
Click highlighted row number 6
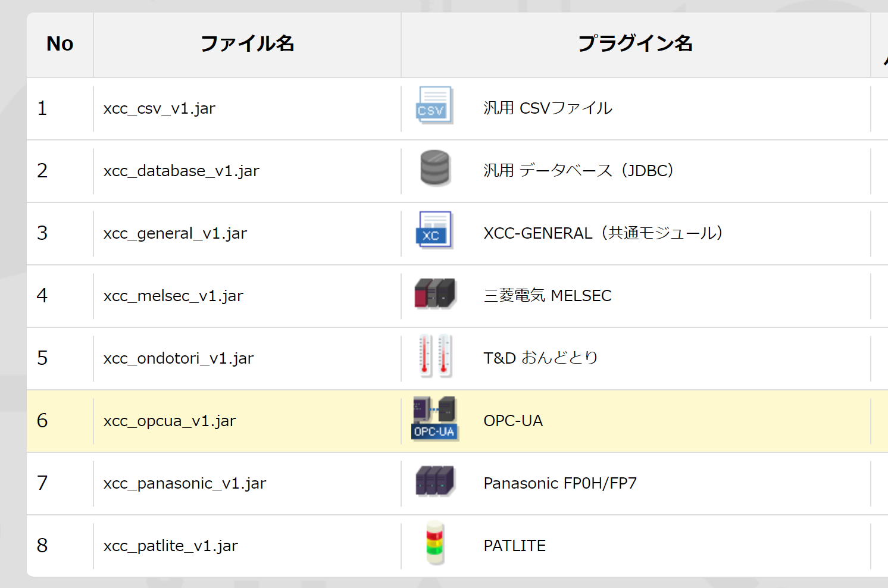pos(42,421)
